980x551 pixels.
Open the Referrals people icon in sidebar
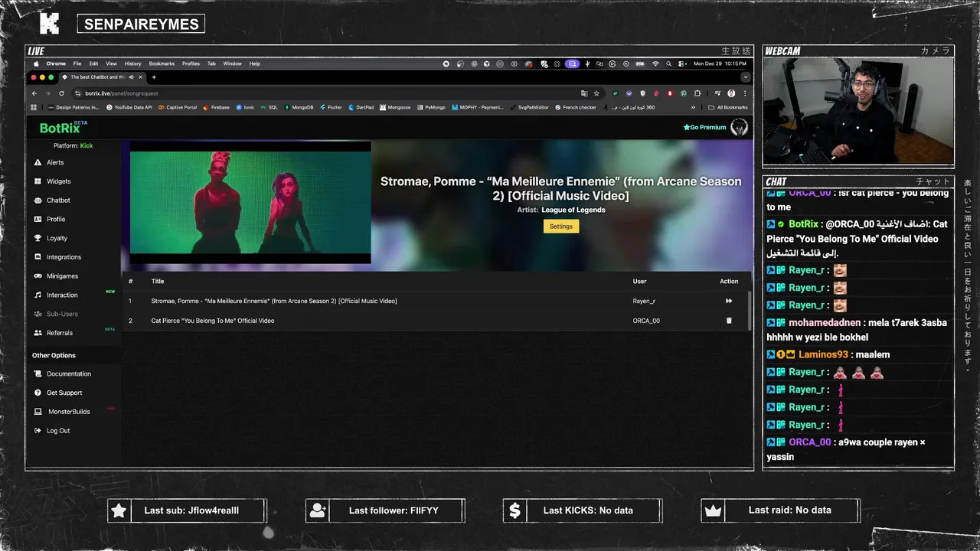click(38, 333)
